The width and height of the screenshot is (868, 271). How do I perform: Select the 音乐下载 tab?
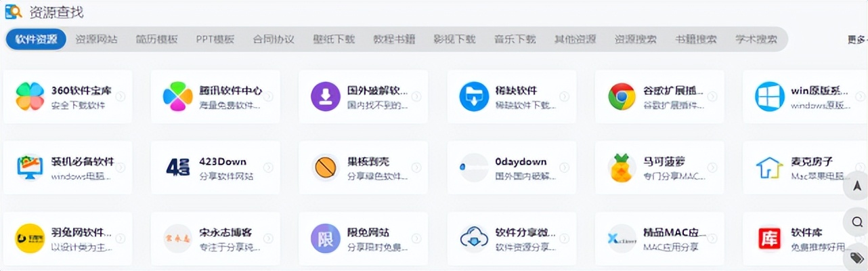515,39
